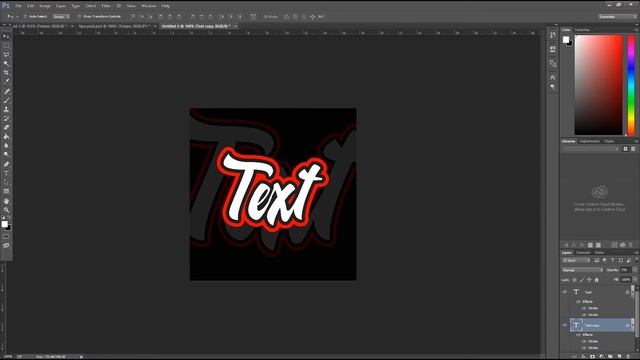Select the Horizontal Type tool
Viewport: 640px width, 360px height.
click(x=6, y=173)
